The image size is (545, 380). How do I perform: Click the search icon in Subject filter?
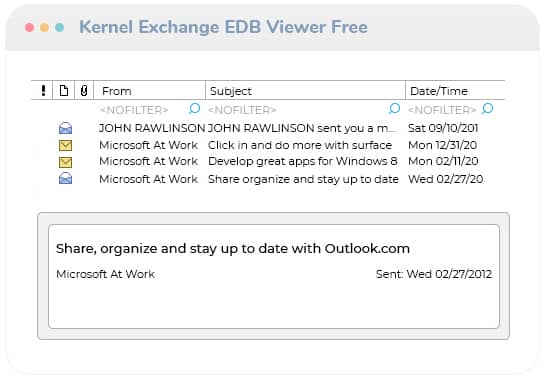pyautogui.click(x=394, y=109)
